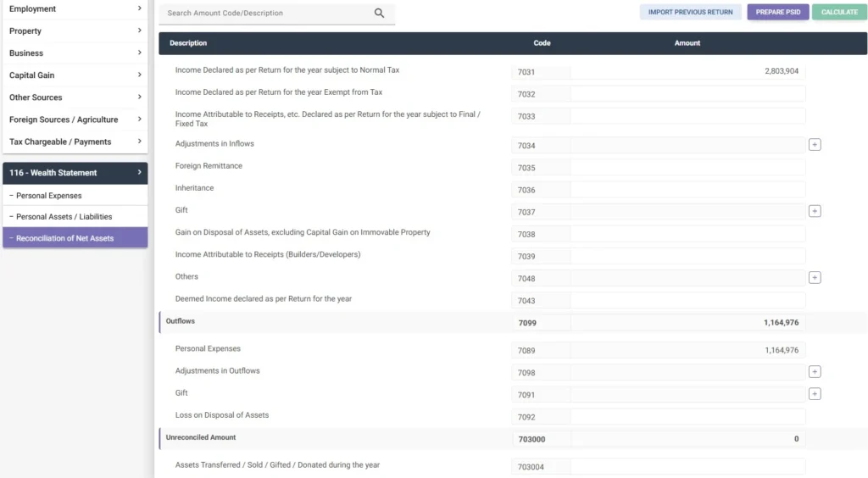Image resolution: width=868 pixels, height=478 pixels.
Task: Click amount field for code 703004 Assets Transferred
Action: click(687, 466)
